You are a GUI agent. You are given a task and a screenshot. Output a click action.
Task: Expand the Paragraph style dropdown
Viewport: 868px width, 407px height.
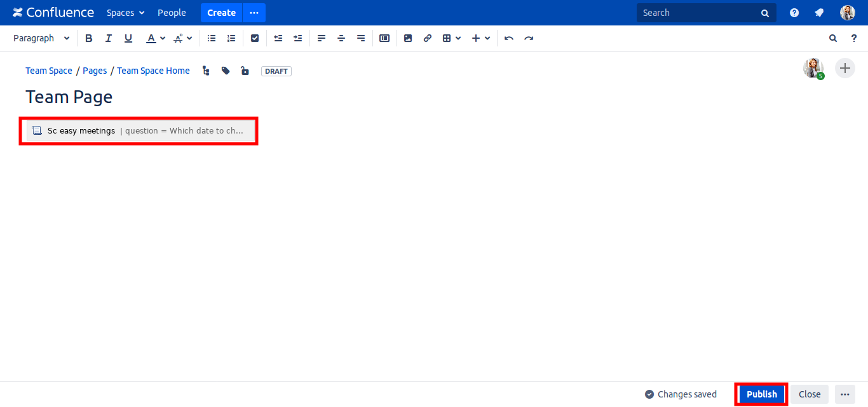click(41, 38)
